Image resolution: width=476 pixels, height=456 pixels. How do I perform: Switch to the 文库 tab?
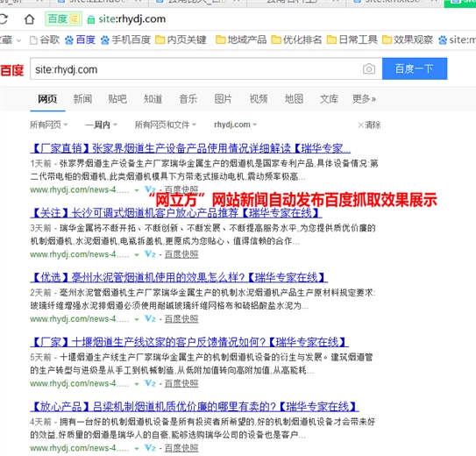[329, 99]
